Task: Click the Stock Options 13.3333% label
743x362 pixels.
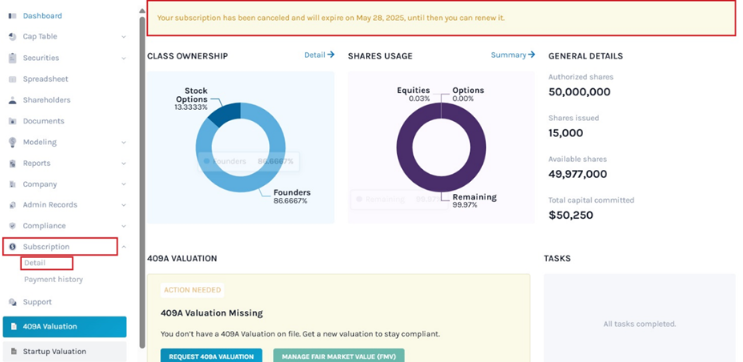Action: [191, 99]
